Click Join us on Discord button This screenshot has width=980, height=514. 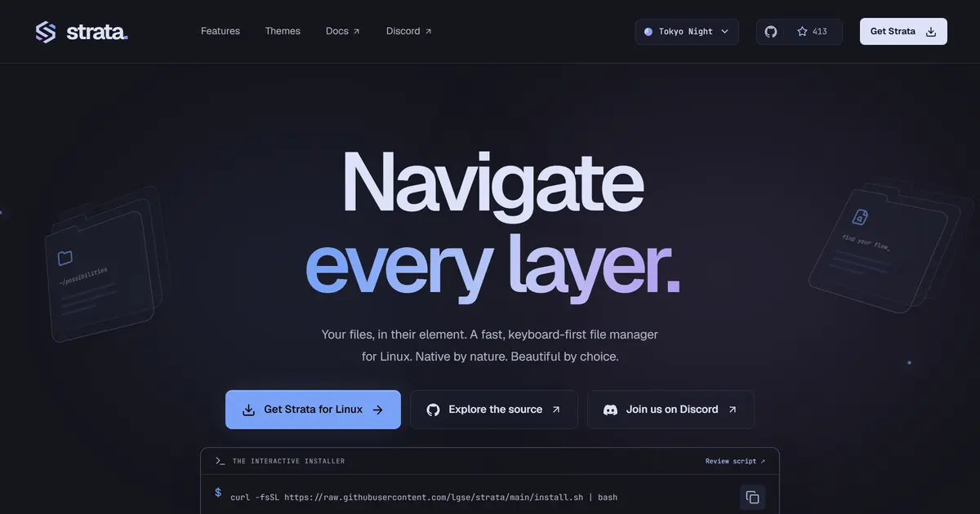(670, 410)
